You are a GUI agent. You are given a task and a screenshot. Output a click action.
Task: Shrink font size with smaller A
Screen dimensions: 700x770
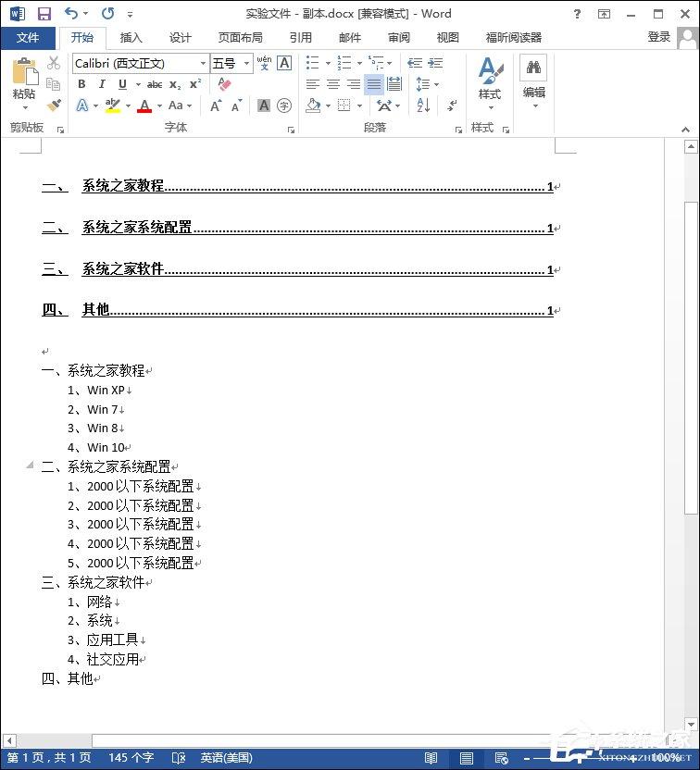click(237, 106)
